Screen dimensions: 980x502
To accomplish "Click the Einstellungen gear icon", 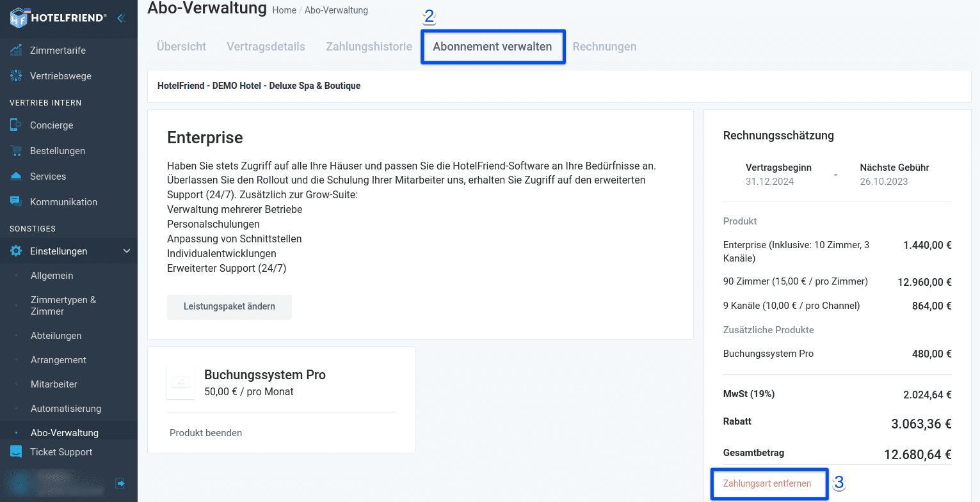I will (x=16, y=251).
